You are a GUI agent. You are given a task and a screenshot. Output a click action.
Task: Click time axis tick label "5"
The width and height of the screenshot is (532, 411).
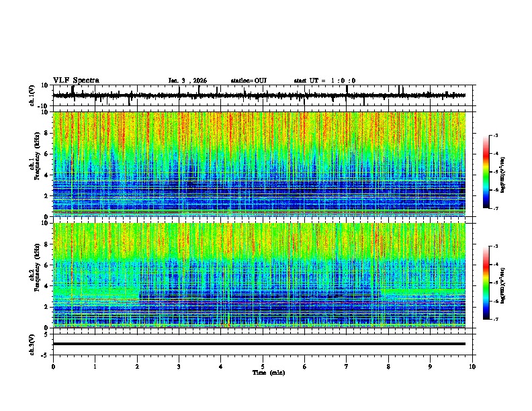(263, 367)
